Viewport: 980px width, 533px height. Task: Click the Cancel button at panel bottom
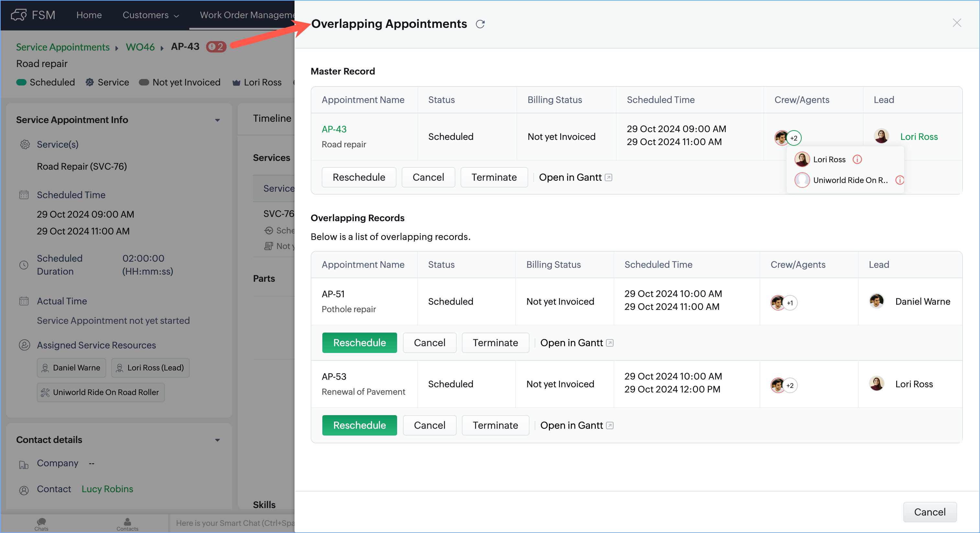pyautogui.click(x=930, y=512)
